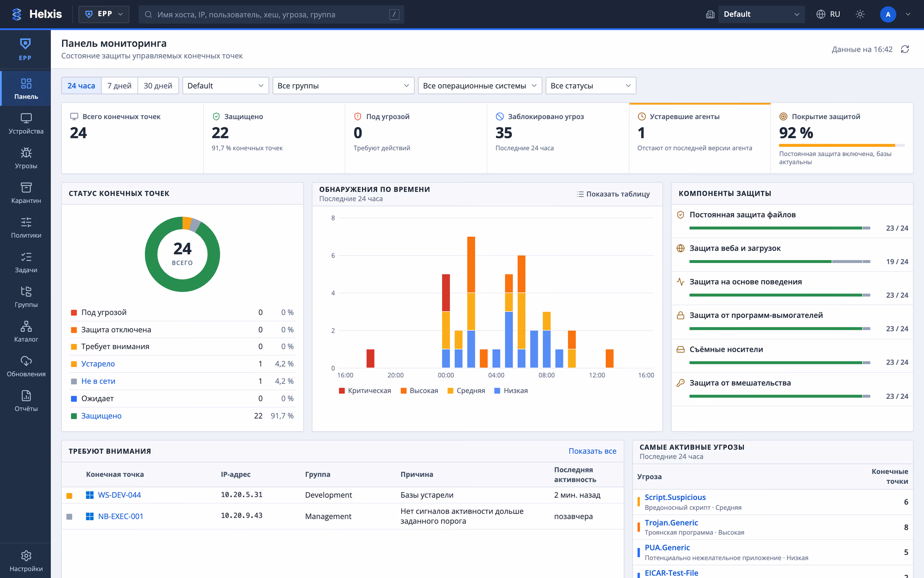Click the Устаревшие агенты card

[x=699, y=138]
